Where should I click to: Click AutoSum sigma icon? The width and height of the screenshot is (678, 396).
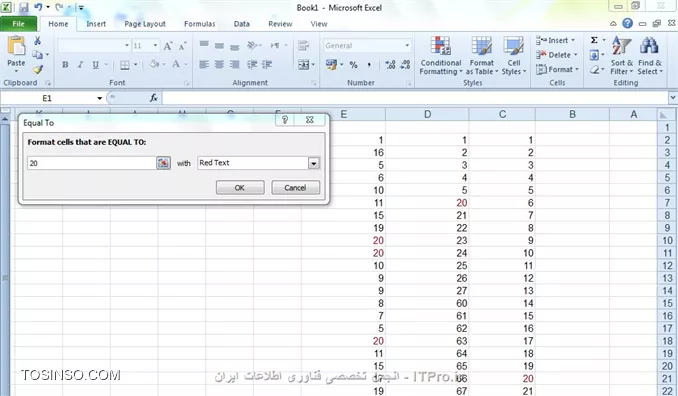(594, 40)
